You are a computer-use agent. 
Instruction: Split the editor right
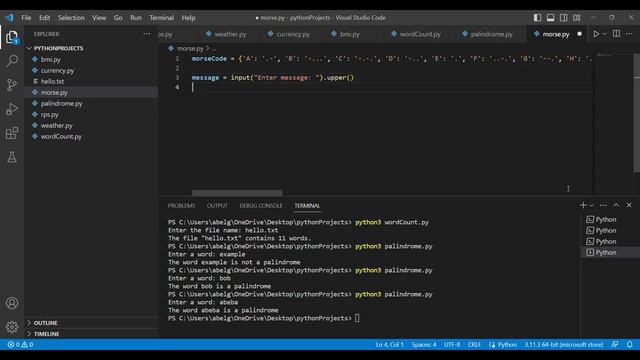click(616, 34)
